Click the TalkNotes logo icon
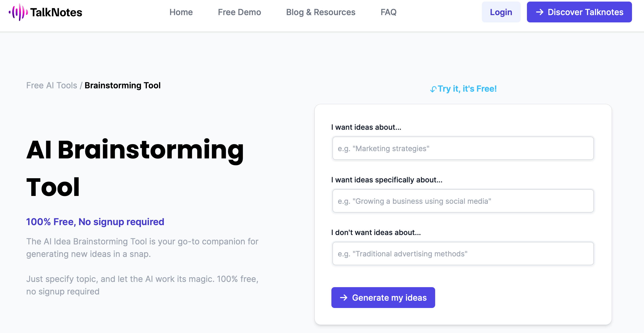644x333 pixels. coord(18,12)
